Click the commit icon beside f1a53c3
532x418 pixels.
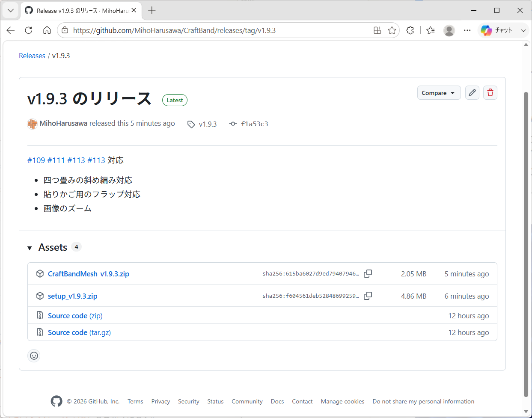point(233,124)
